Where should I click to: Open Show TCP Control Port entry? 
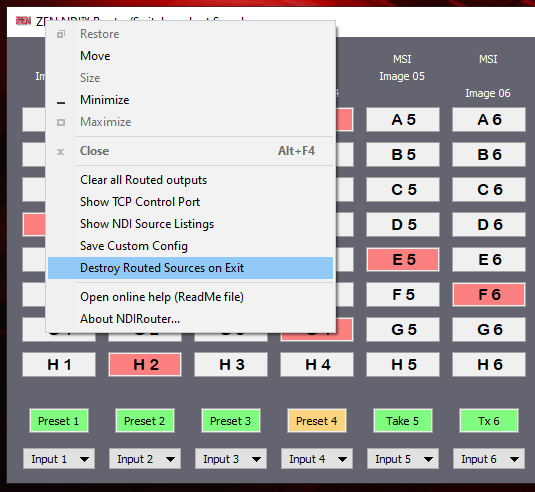[x=190, y=202]
